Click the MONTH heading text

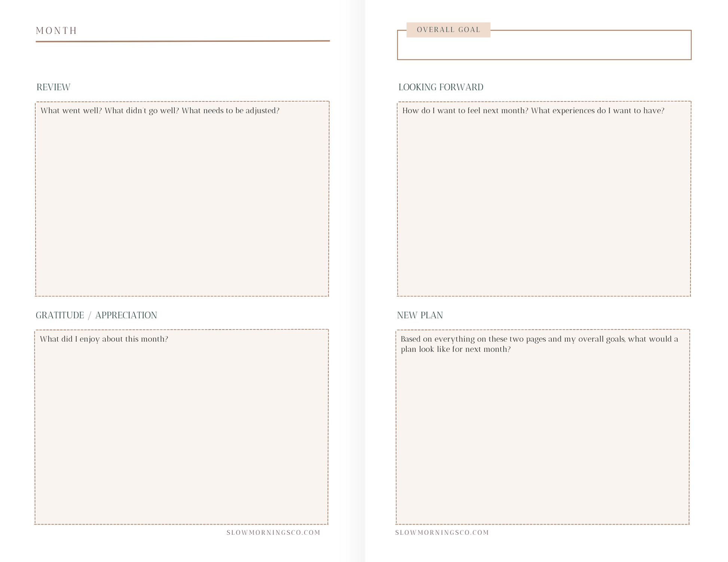click(x=56, y=31)
